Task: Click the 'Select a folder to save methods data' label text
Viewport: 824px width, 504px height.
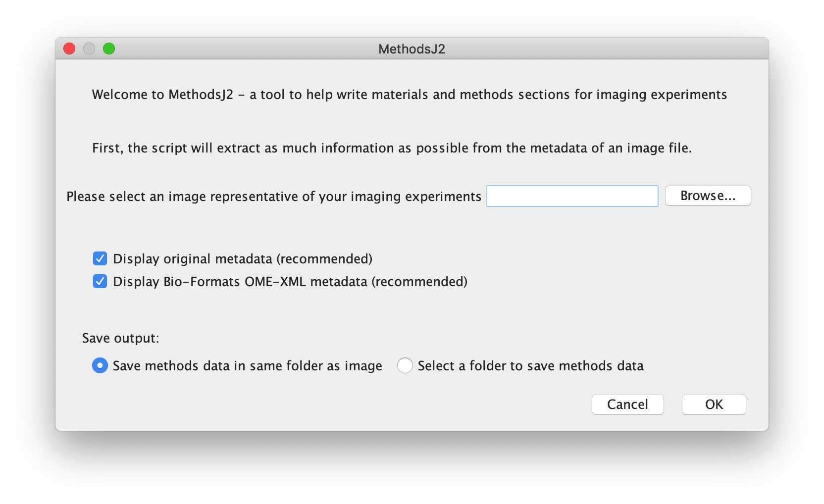Action: [531, 366]
